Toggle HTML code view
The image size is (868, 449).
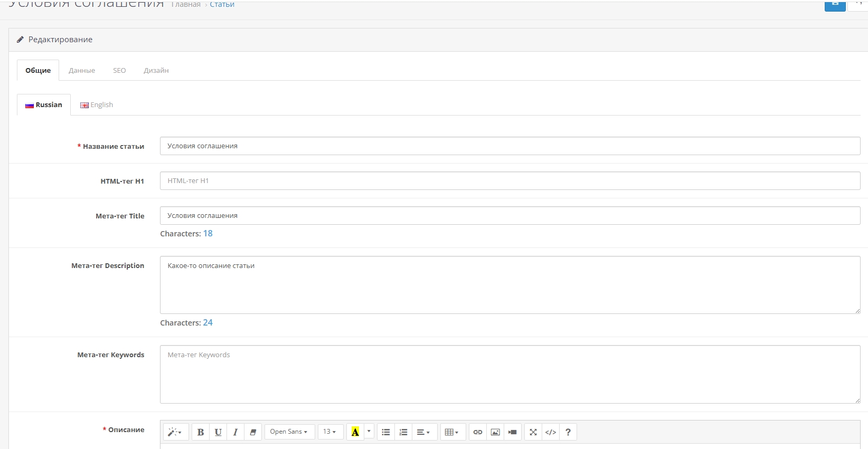(551, 432)
